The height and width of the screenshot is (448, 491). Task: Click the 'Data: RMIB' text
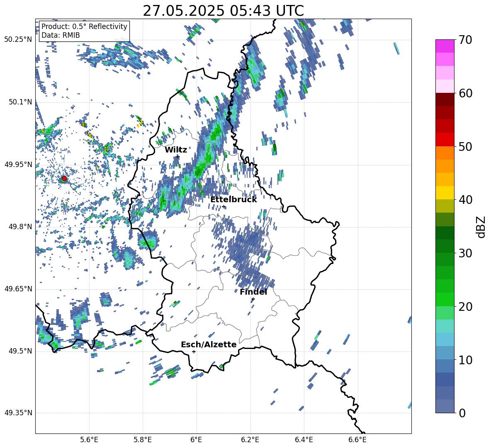(61, 35)
